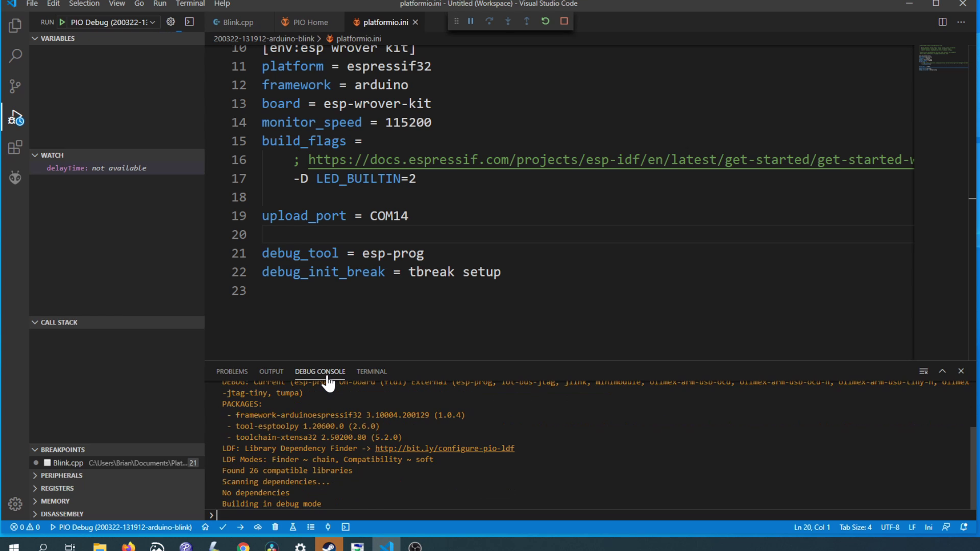The width and height of the screenshot is (980, 551).
Task: Start debugging with the green play arrow
Action: coord(62,22)
